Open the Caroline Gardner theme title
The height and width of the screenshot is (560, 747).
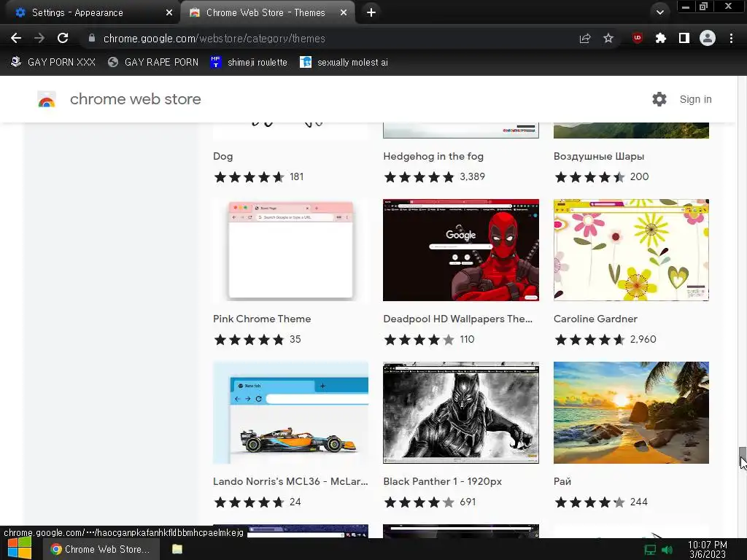tap(595, 319)
